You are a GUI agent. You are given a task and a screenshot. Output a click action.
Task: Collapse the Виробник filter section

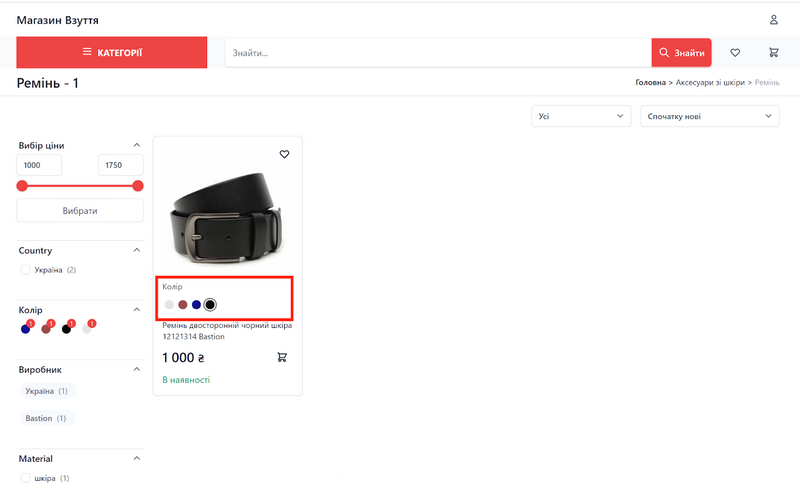click(137, 369)
